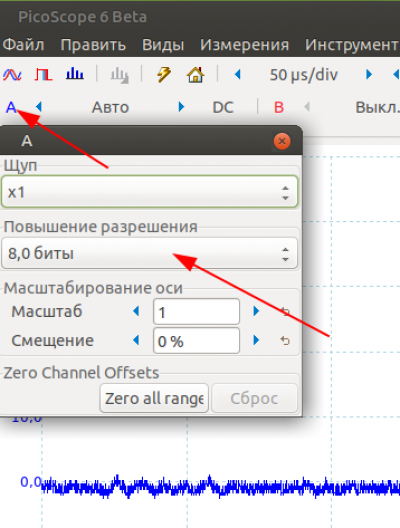
Task: Click the Zero all ranges button
Action: pyautogui.click(x=154, y=398)
